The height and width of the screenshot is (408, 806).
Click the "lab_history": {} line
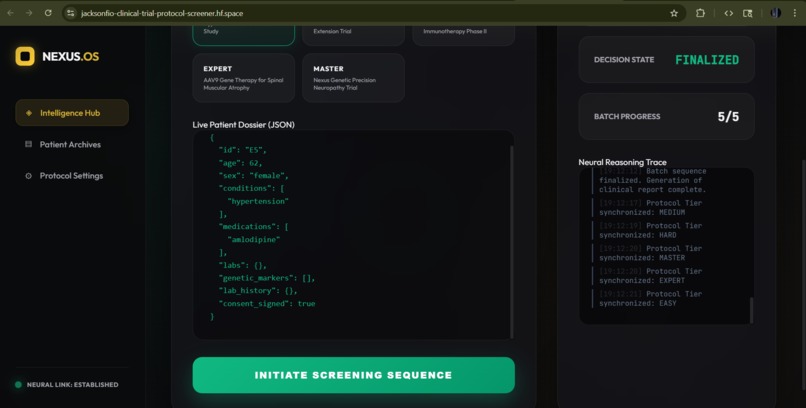[x=258, y=291]
